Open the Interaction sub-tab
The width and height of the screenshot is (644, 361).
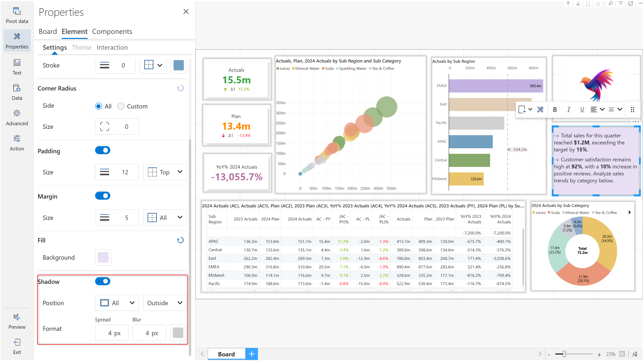click(112, 47)
